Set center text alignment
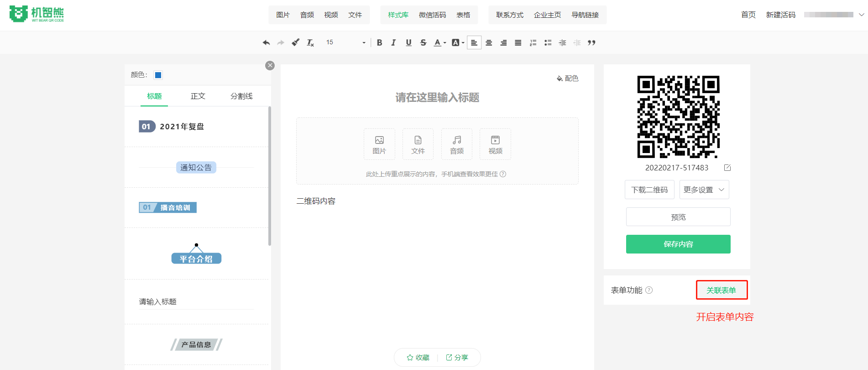The width and height of the screenshot is (868, 370). click(489, 42)
